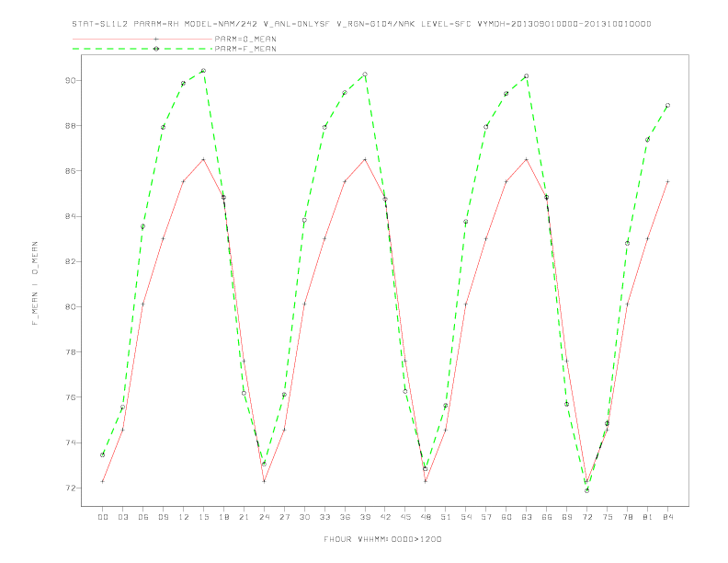Click y-axis tick label 78
Screen dimensions: 728x563
[x=70, y=352]
